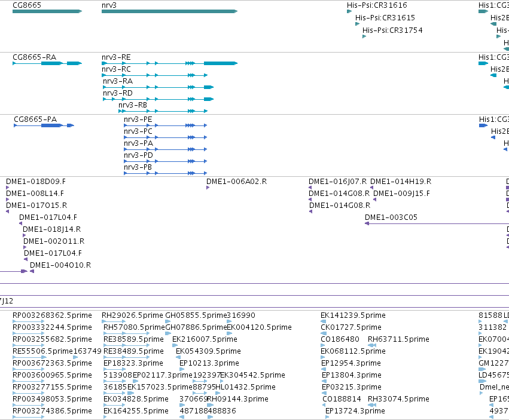Click the DME1-008L14.F feature label
The image size is (509, 420).
[x=35, y=194]
